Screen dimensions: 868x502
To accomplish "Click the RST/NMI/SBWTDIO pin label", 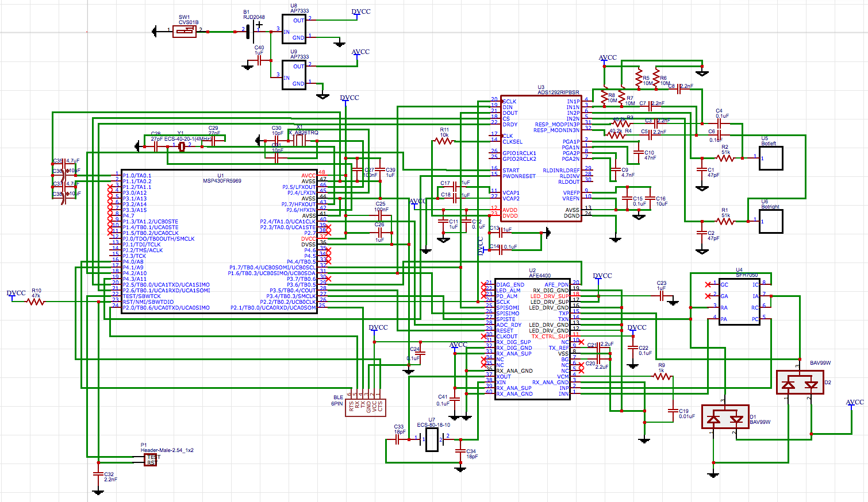I will (148, 302).
